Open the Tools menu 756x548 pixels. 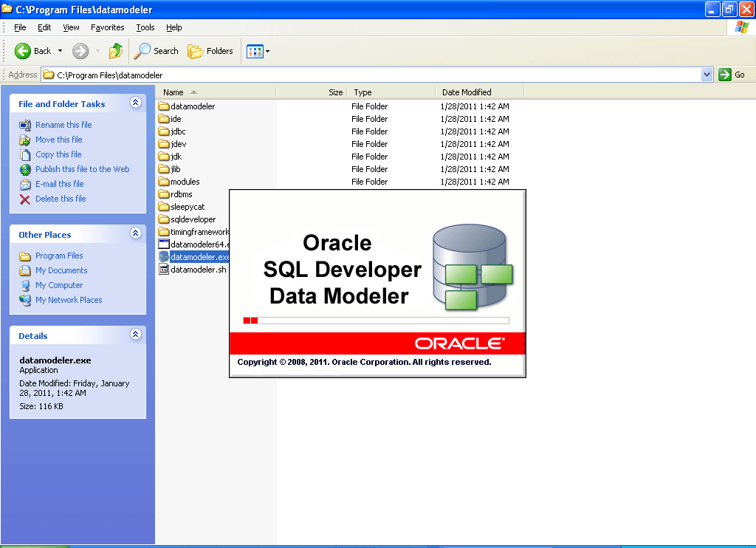(145, 27)
